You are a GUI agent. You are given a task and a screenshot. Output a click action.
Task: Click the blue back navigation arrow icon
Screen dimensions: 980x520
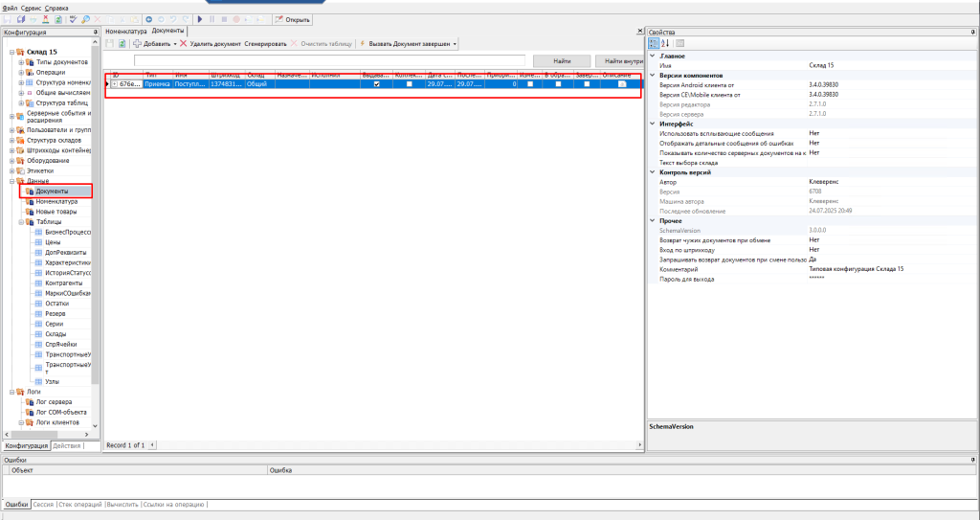147,19
